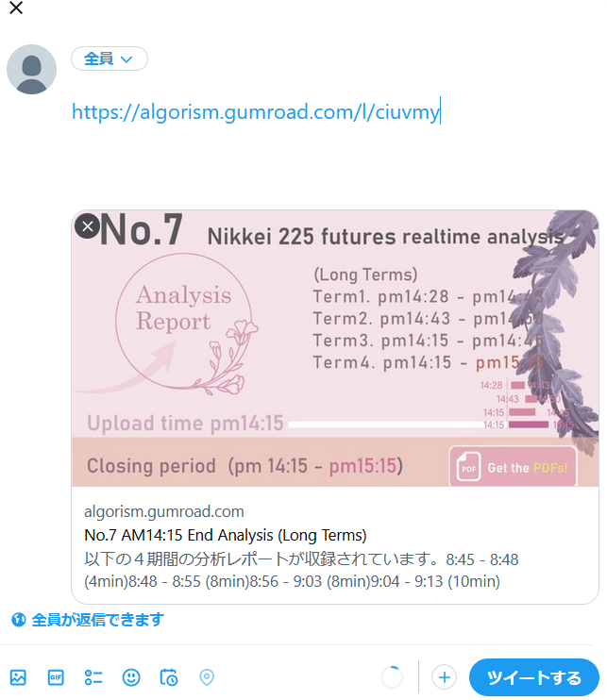Open the emoji picker

(x=131, y=677)
